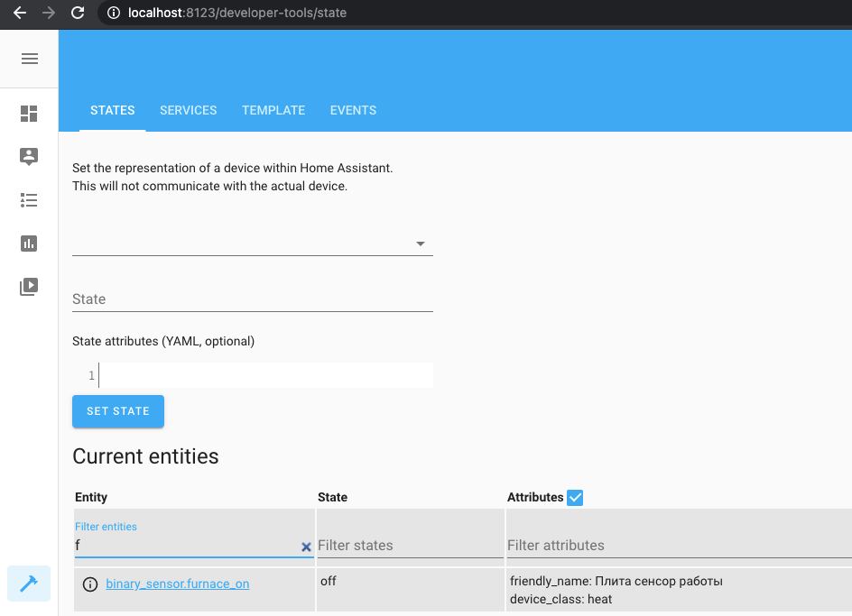Click the Filter states field
The height and width of the screenshot is (616, 852).
pos(410,545)
